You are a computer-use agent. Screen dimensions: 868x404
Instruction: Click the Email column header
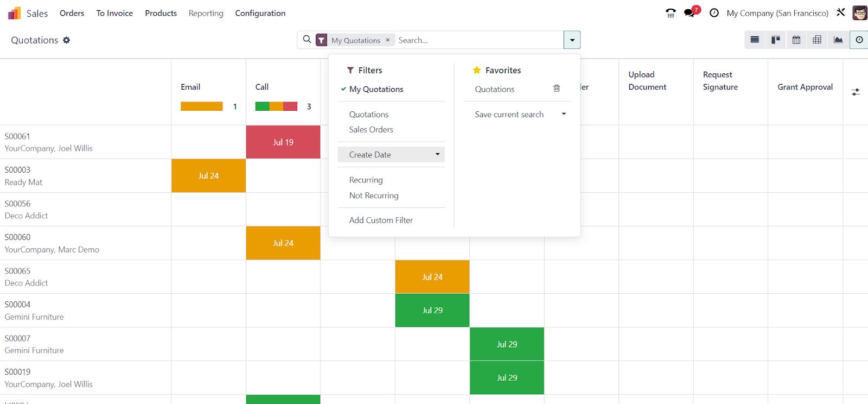(190, 87)
